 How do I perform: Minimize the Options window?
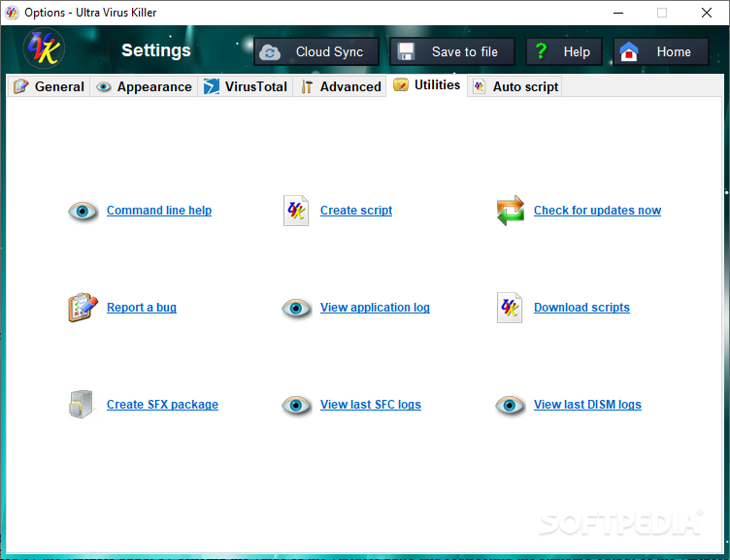(x=618, y=13)
